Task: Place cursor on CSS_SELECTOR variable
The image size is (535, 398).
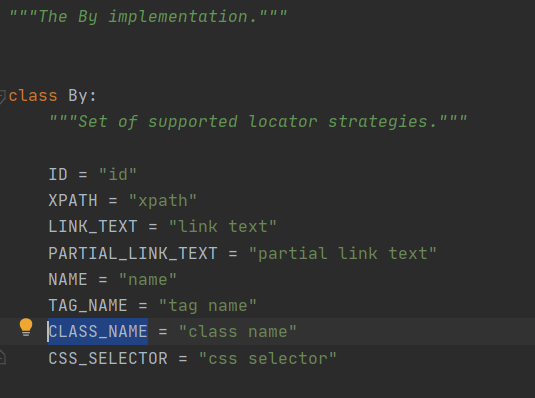Action: (108, 358)
